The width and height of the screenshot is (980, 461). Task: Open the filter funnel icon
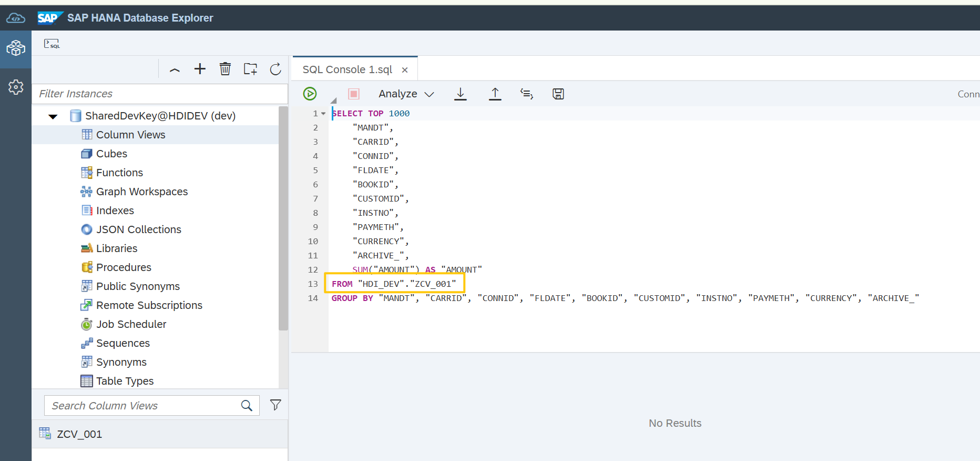click(275, 405)
